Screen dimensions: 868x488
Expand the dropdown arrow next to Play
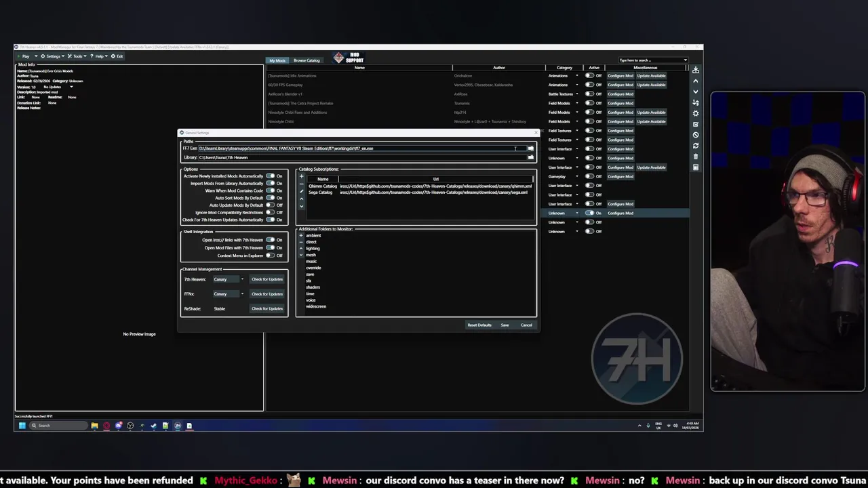pos(35,56)
